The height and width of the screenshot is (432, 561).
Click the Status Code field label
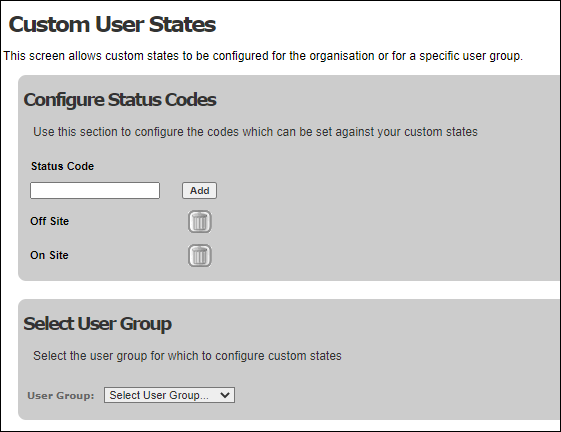click(62, 166)
